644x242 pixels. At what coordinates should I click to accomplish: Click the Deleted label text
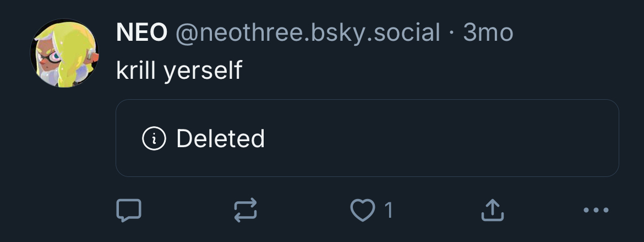point(220,138)
